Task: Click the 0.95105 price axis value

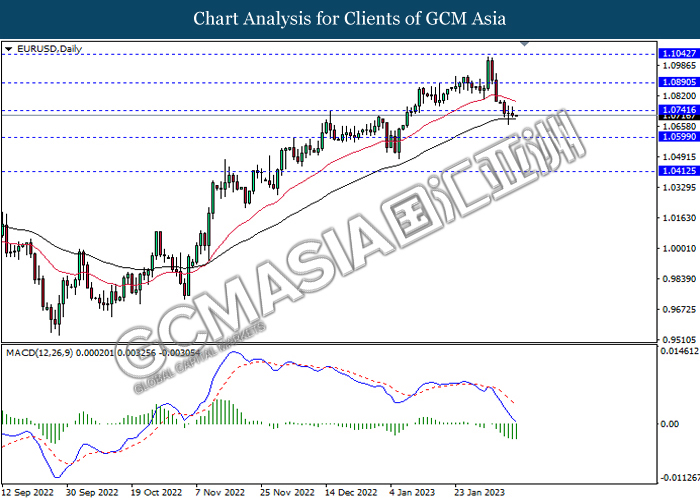Action: pyautogui.click(x=679, y=340)
